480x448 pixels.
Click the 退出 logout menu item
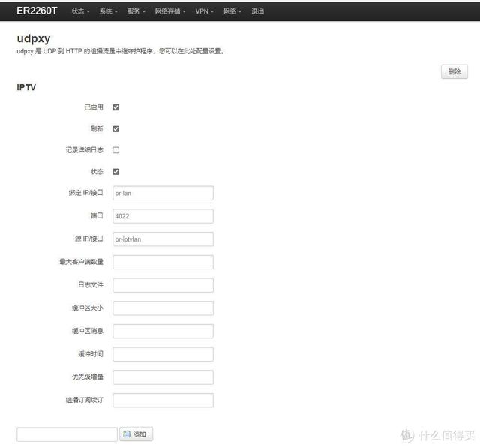tap(257, 11)
